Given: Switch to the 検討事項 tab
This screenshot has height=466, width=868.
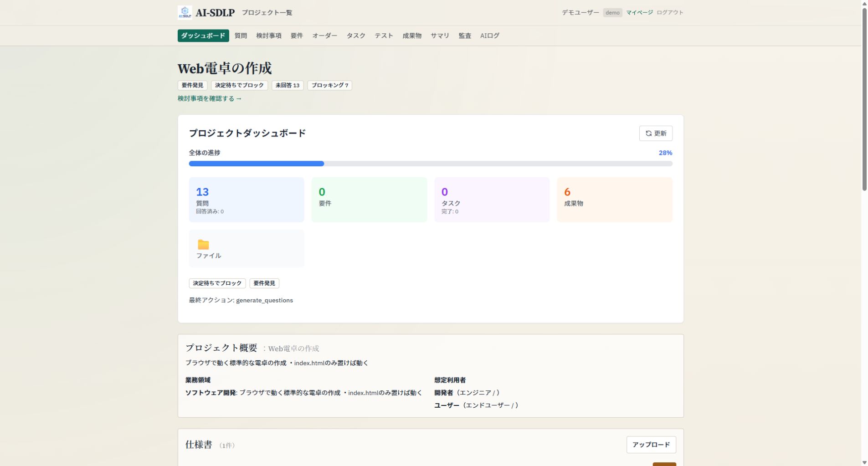Looking at the screenshot, I should tap(269, 36).
